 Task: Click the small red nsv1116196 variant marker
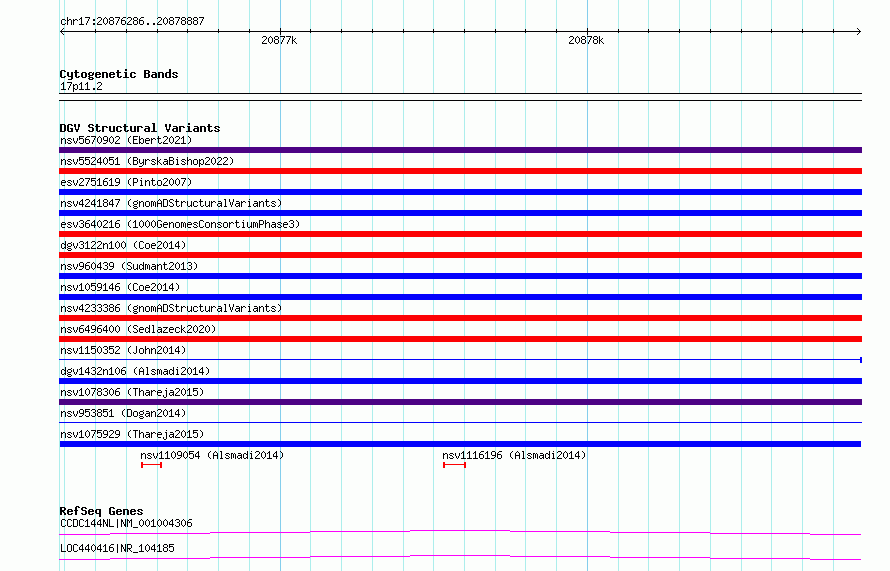click(455, 465)
